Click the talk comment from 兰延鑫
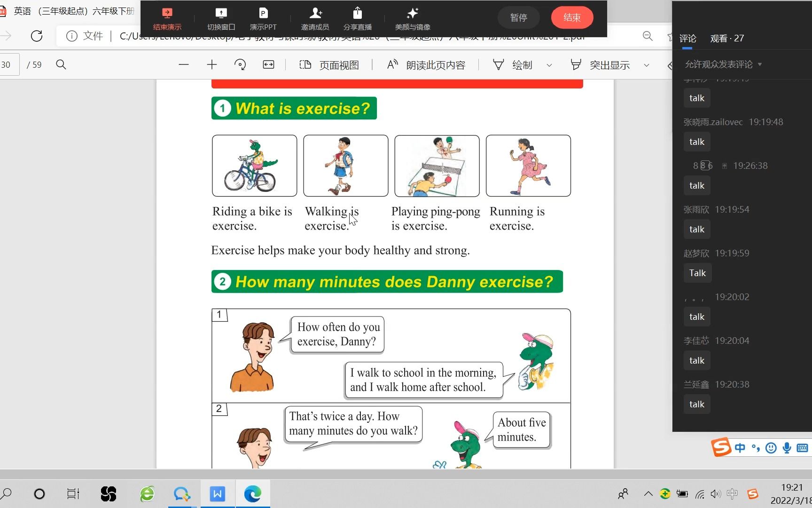This screenshot has width=812, height=508. (x=697, y=404)
